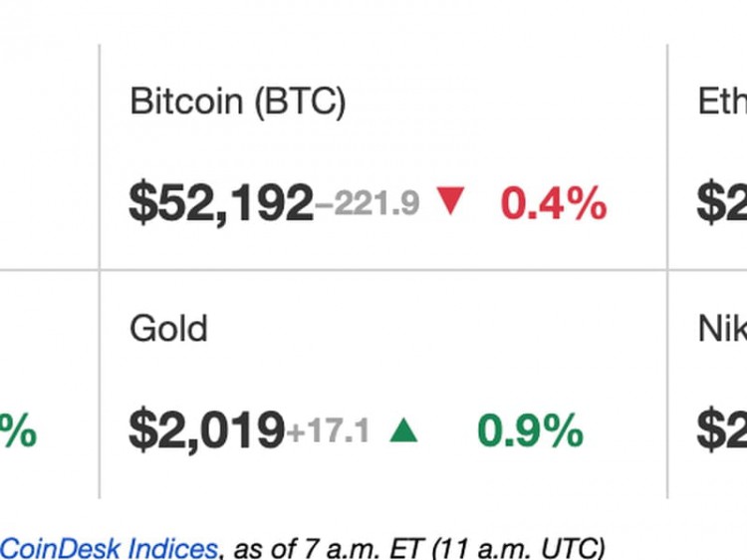Click blank area right of Gold's 0.9%
The width and height of the screenshot is (747, 560).
pyautogui.click(x=625, y=430)
